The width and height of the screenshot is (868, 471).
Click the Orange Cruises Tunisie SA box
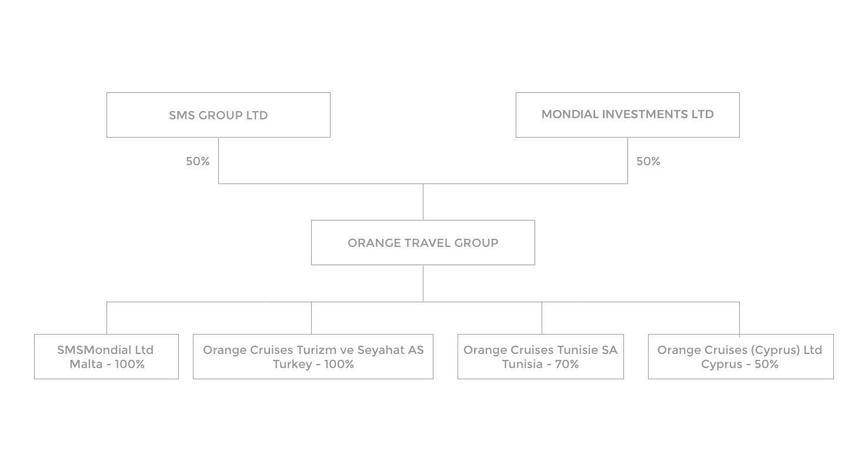[x=540, y=356]
